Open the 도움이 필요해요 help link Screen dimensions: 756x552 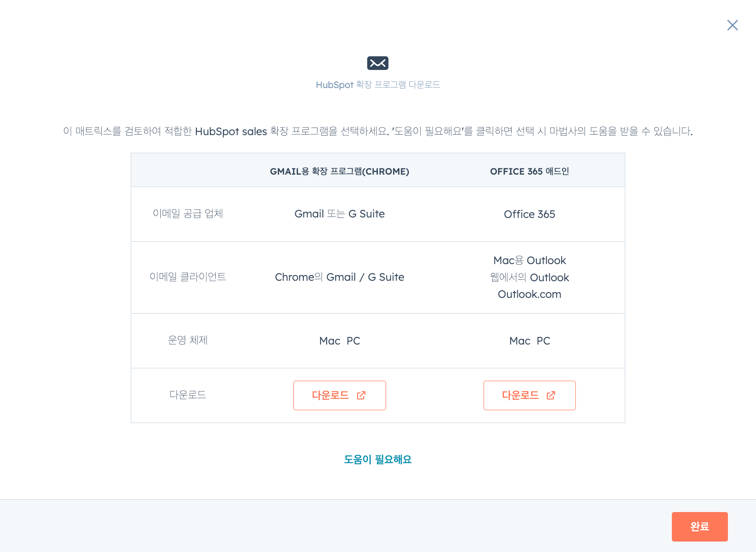coord(378,459)
